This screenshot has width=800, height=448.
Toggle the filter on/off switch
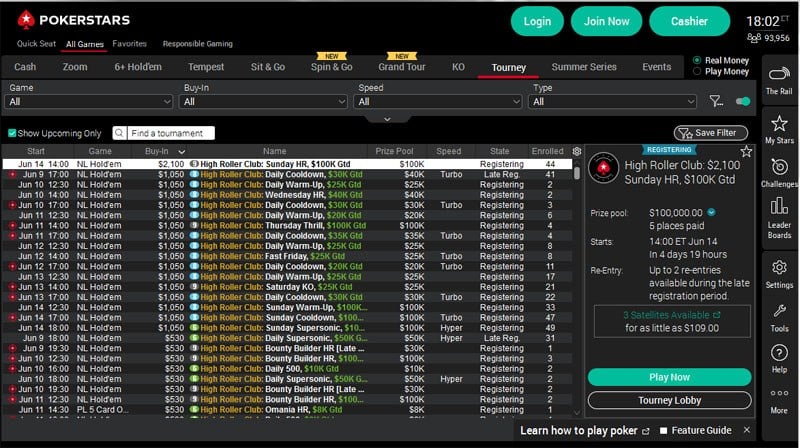point(743,101)
